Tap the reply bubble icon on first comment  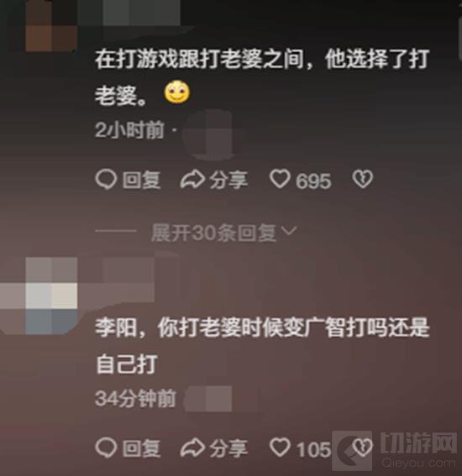tap(106, 180)
